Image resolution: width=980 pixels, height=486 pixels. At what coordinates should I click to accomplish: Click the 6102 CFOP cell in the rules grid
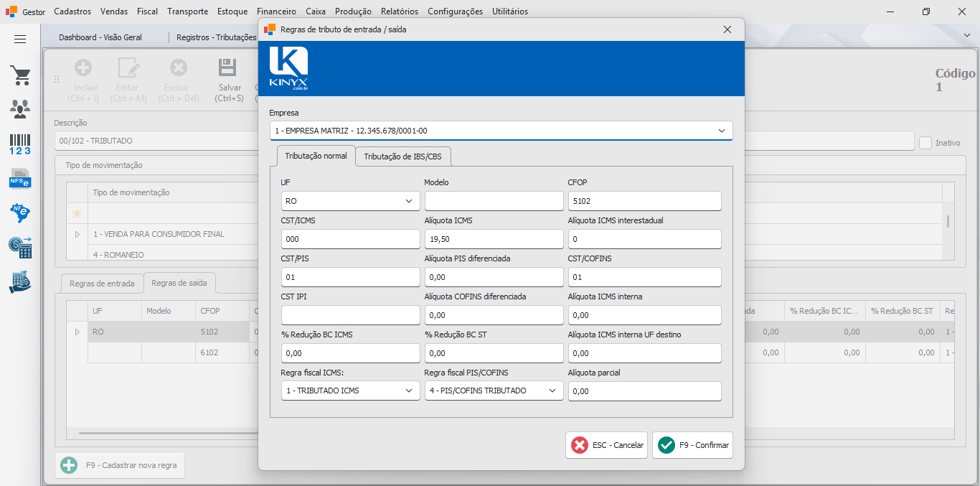[222, 352]
